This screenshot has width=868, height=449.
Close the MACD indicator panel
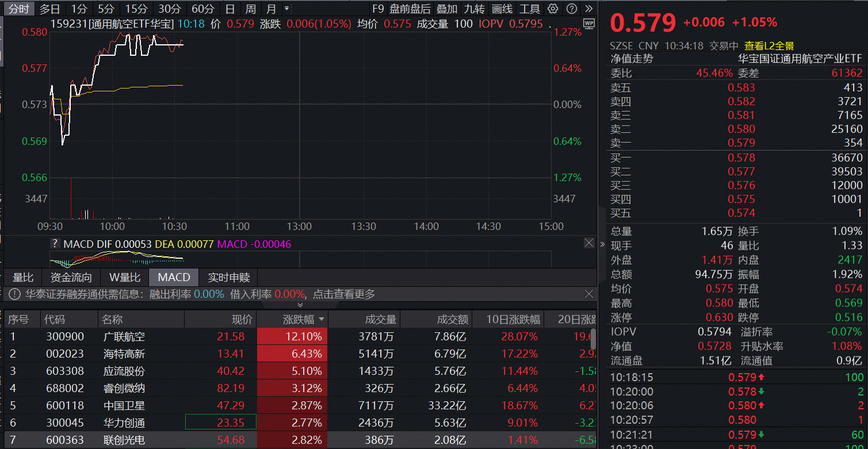588,243
